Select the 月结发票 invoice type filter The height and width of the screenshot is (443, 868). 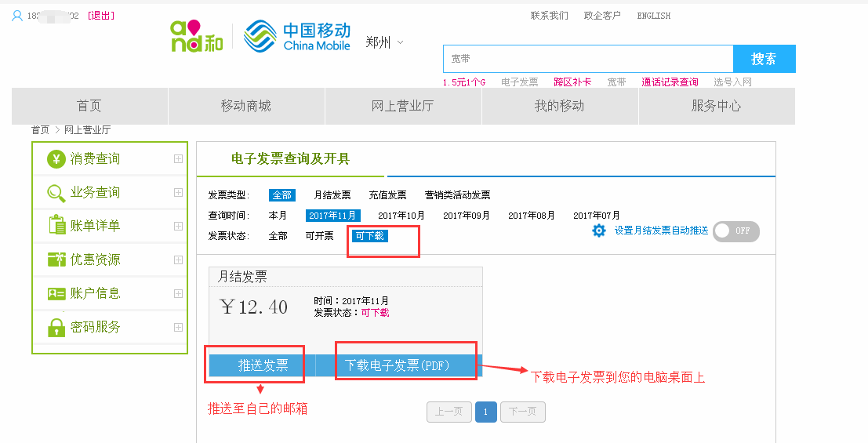[332, 195]
